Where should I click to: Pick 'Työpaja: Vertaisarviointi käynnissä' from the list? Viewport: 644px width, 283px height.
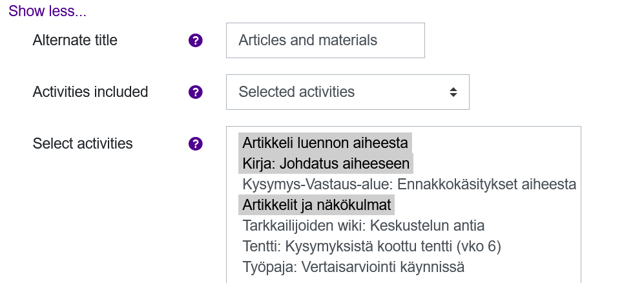(x=353, y=267)
